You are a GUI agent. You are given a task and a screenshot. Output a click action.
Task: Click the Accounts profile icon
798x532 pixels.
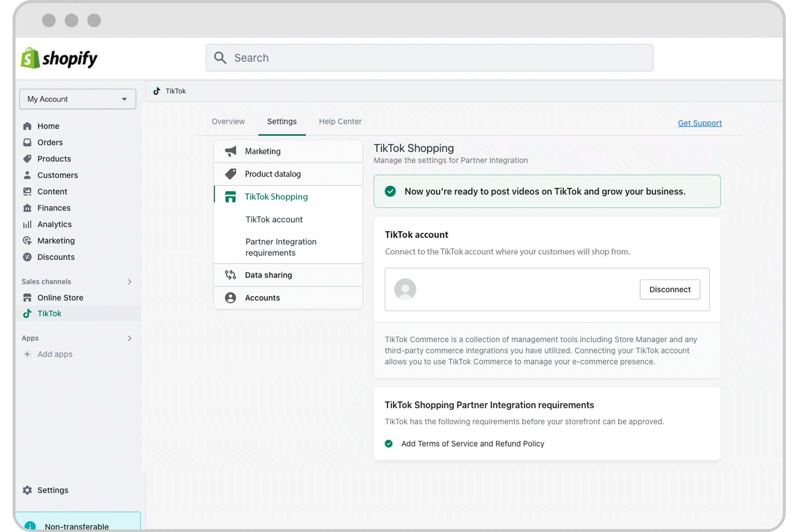tap(231, 297)
